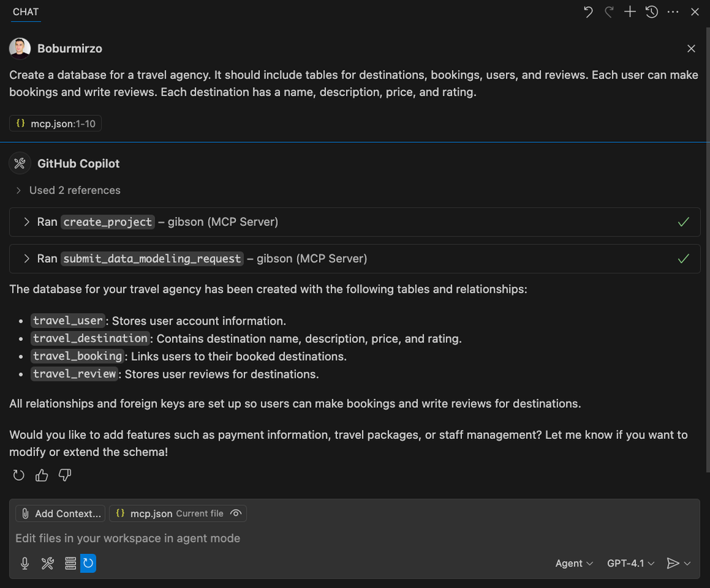Image resolution: width=710 pixels, height=588 pixels.
Task: Retry the response with rerun icon
Action: [19, 475]
